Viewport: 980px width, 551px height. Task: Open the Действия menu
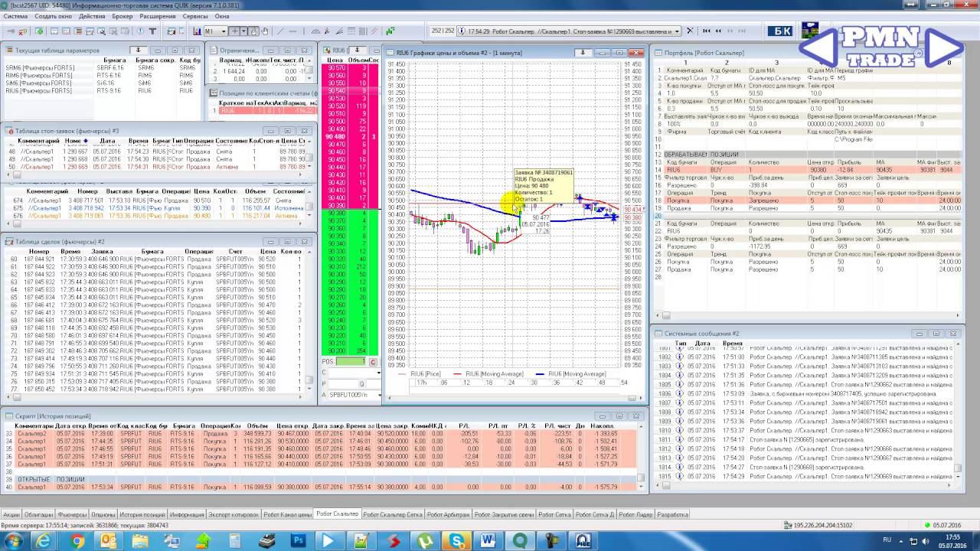[92, 16]
